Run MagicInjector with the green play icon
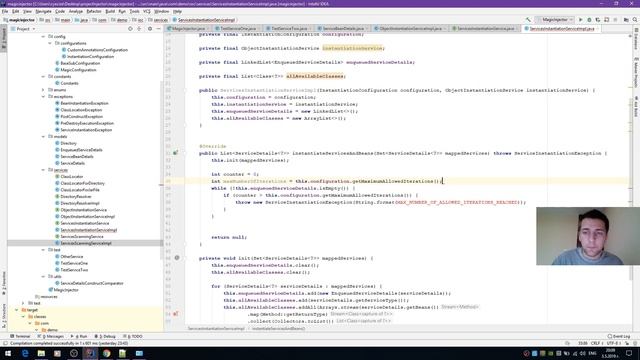Viewport: 640px width, 360px height. tap(580, 20)
